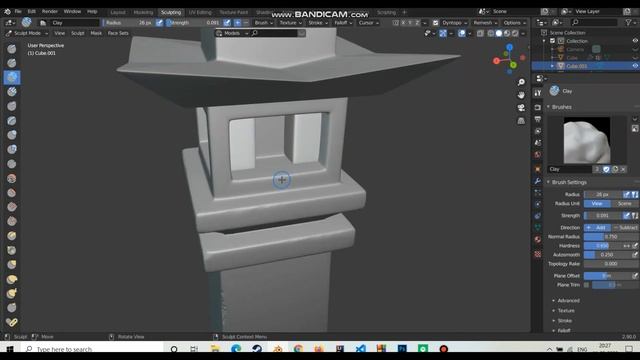Set brush Direction to Add in panel

click(x=598, y=227)
